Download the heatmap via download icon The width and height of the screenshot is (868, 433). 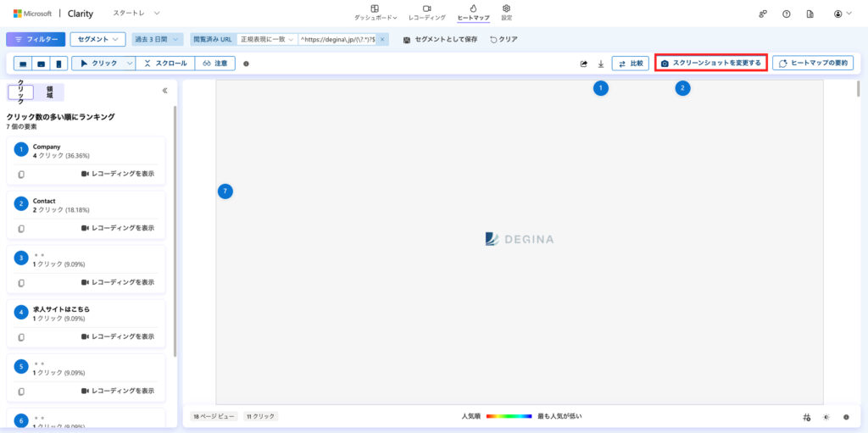601,64
